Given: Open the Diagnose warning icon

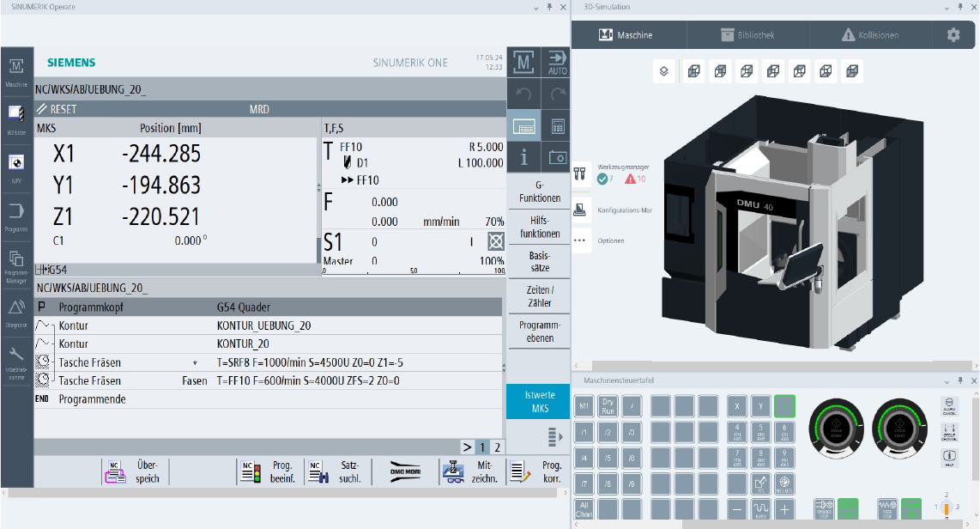Looking at the screenshot, I should pyautogui.click(x=16, y=311).
